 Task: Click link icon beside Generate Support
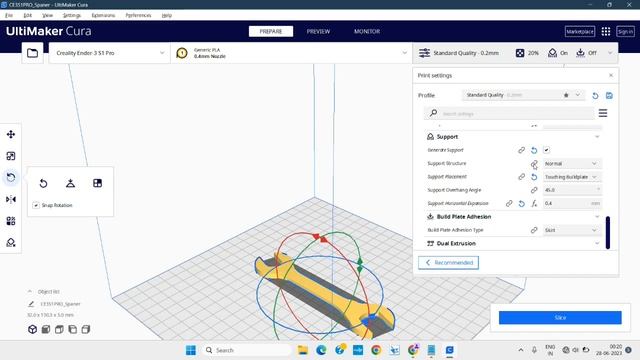tap(521, 150)
